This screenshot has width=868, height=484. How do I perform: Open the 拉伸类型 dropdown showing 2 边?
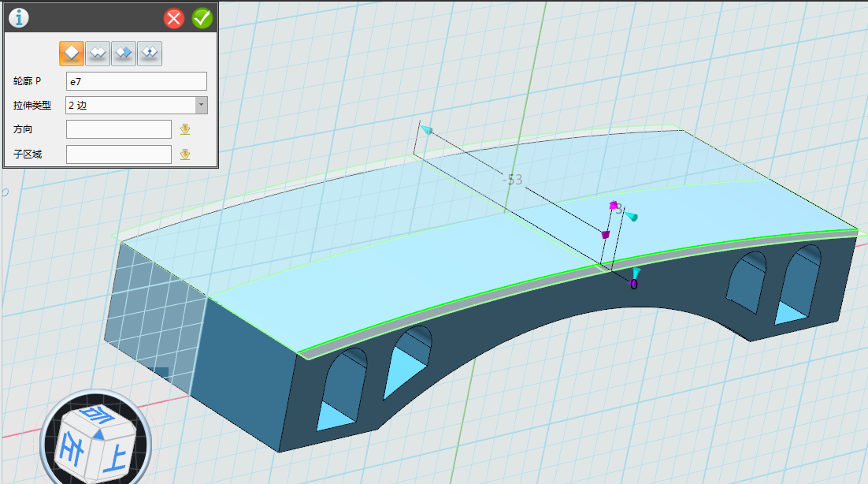coord(136,105)
